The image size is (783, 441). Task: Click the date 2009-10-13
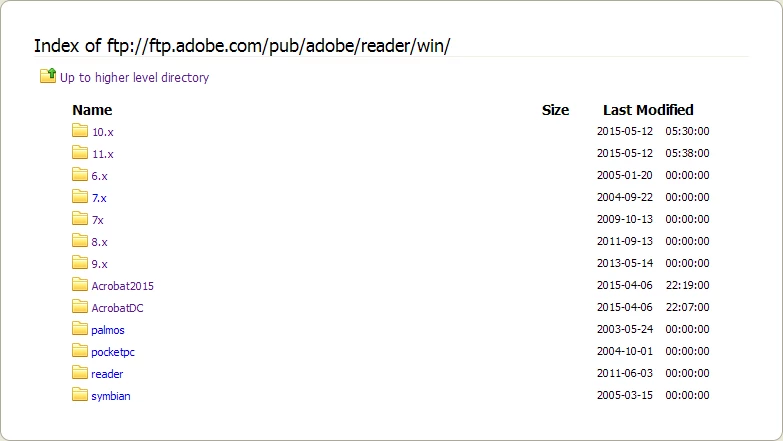pos(625,219)
